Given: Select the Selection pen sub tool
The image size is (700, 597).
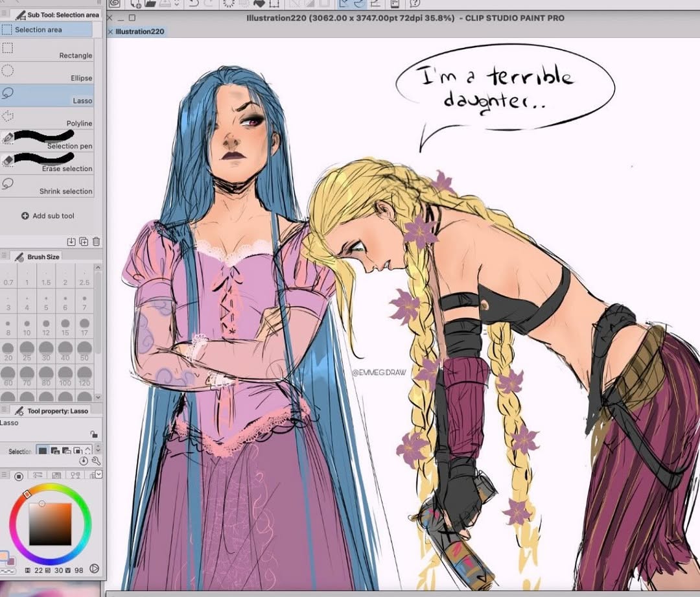Looking at the screenshot, I should 47,141.
